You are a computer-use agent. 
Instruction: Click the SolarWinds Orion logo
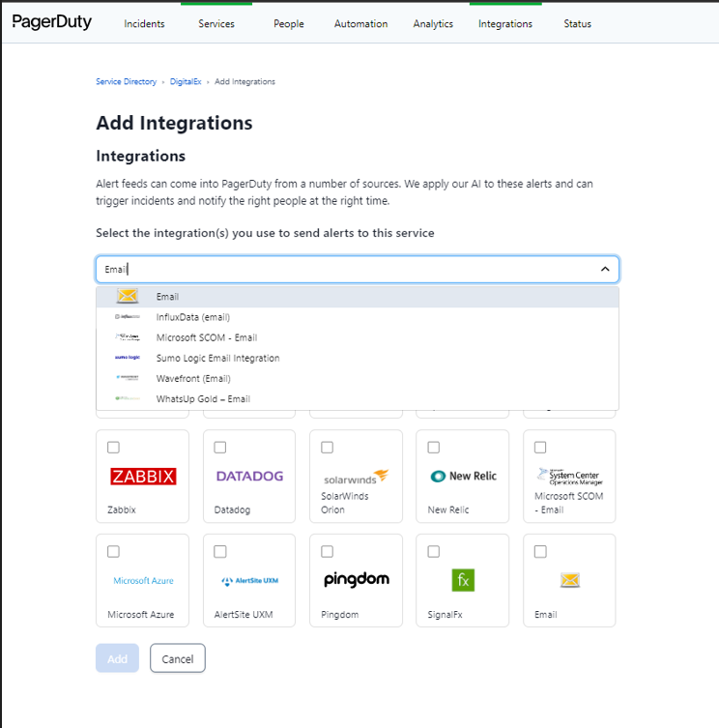(356, 476)
